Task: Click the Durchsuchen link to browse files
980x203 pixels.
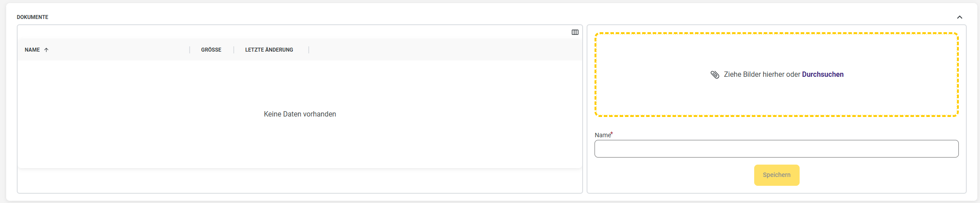Action: pyautogui.click(x=823, y=75)
